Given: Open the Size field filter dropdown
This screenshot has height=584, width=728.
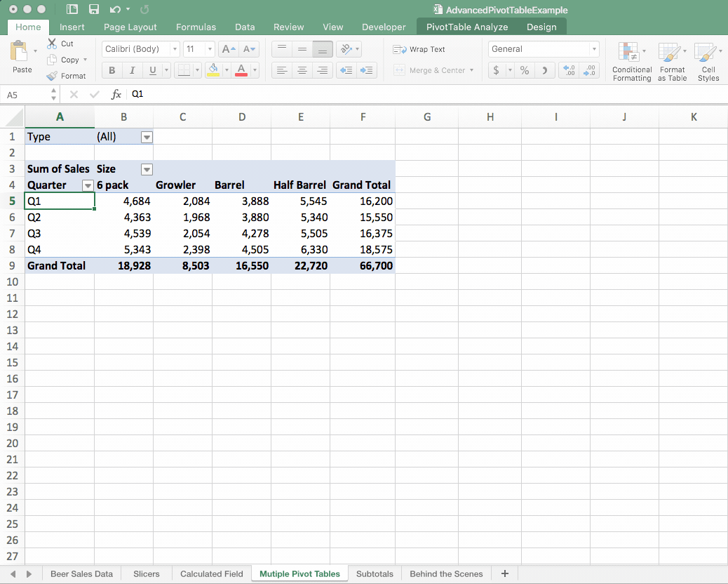Looking at the screenshot, I should tap(147, 169).
